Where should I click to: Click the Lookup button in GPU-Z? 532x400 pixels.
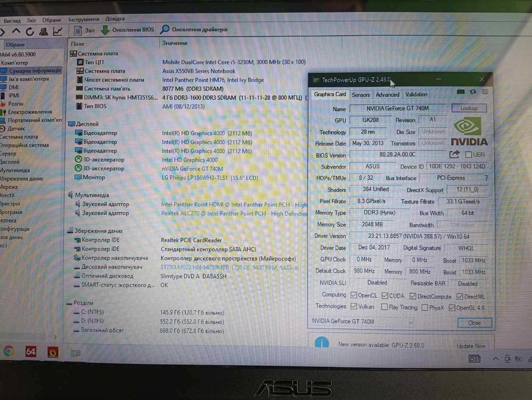[469, 108]
